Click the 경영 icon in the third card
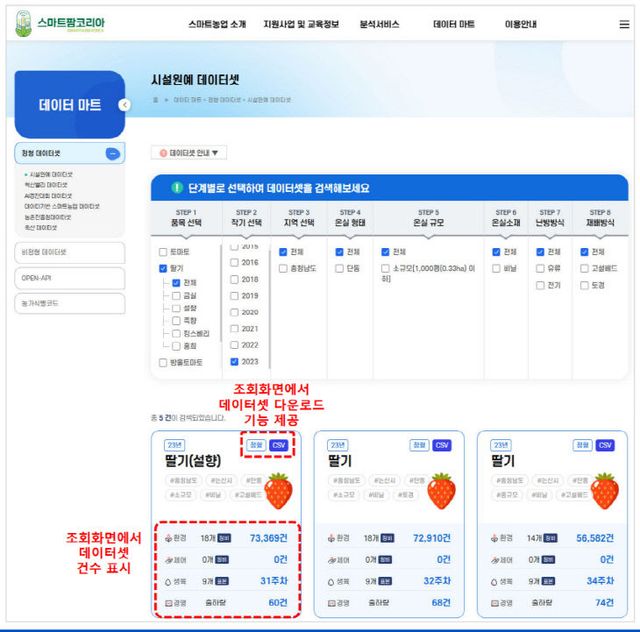 [493, 602]
